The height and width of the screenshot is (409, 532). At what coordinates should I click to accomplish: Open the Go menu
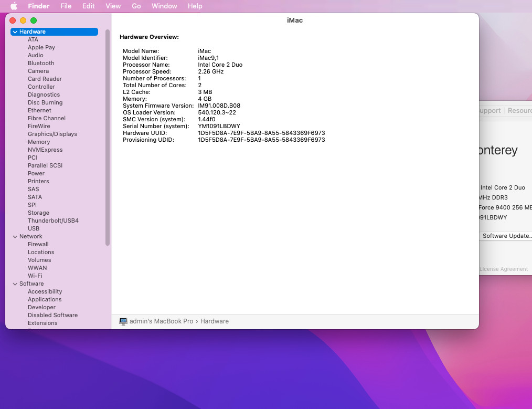(136, 6)
